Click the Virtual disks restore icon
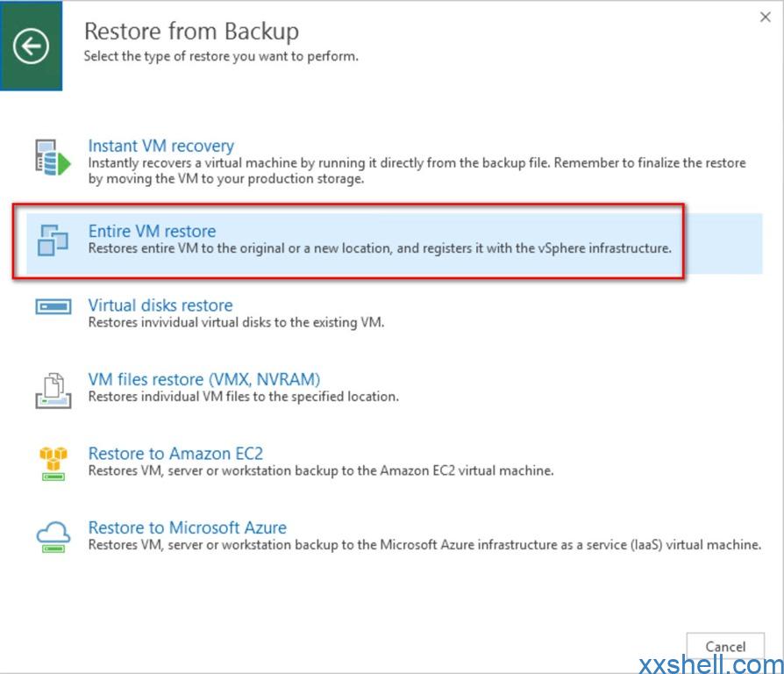This screenshot has width=784, height=674. (53, 306)
